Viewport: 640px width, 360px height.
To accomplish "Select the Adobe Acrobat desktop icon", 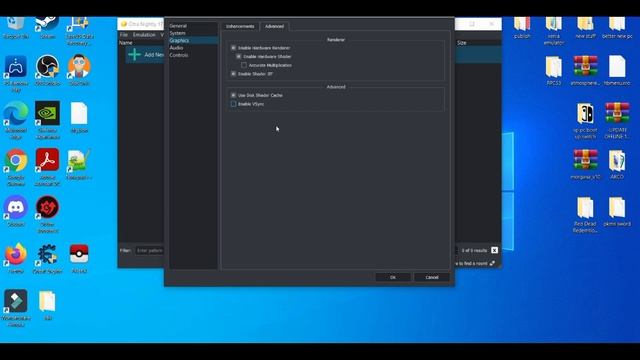I will click(x=47, y=167).
